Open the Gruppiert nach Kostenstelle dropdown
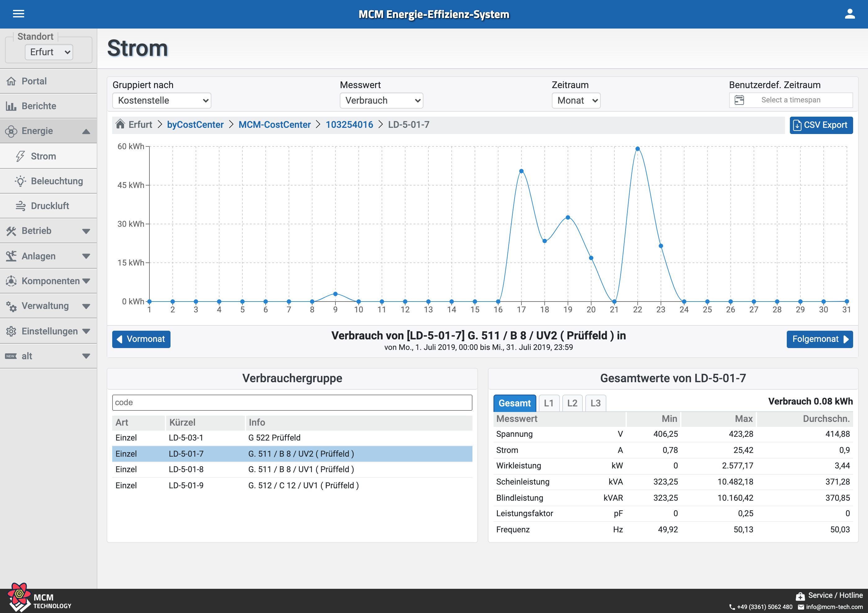Viewport: 868px width, 613px height. pyautogui.click(x=162, y=101)
